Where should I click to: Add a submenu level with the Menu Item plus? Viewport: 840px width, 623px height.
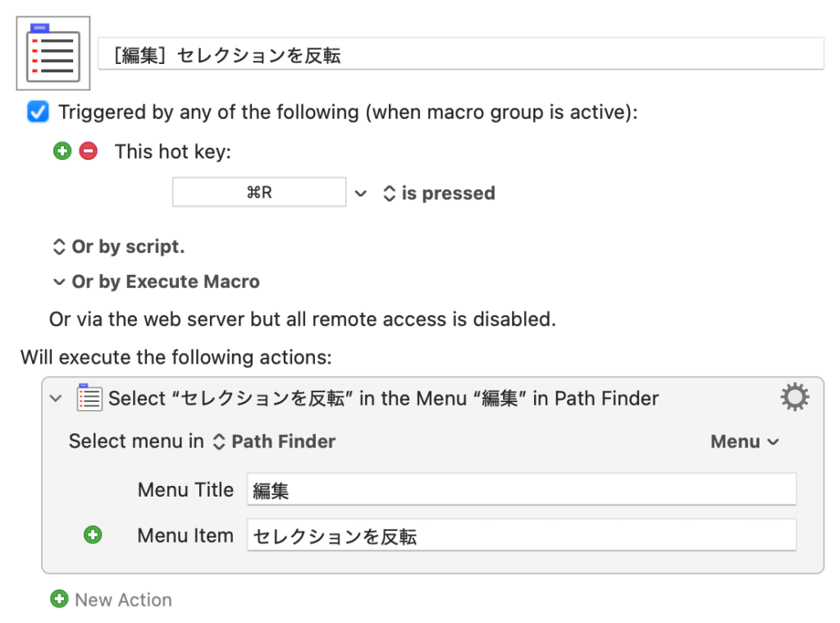(94, 535)
